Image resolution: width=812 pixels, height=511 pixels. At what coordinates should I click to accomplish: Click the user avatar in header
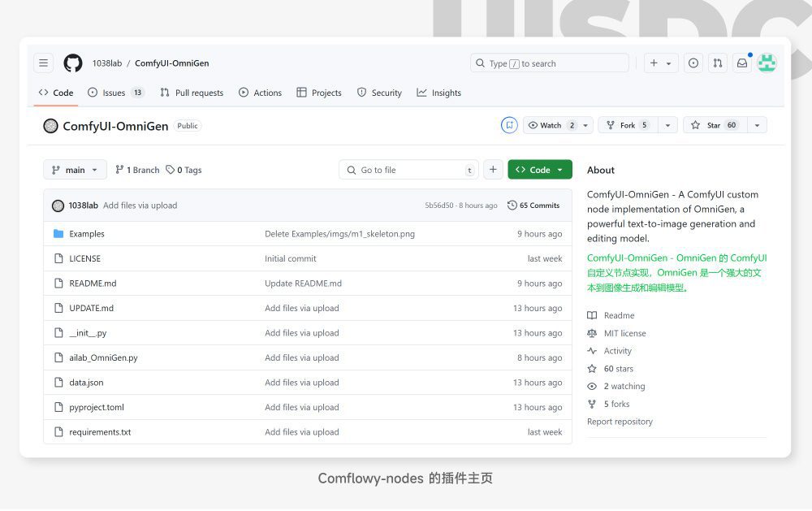click(767, 63)
